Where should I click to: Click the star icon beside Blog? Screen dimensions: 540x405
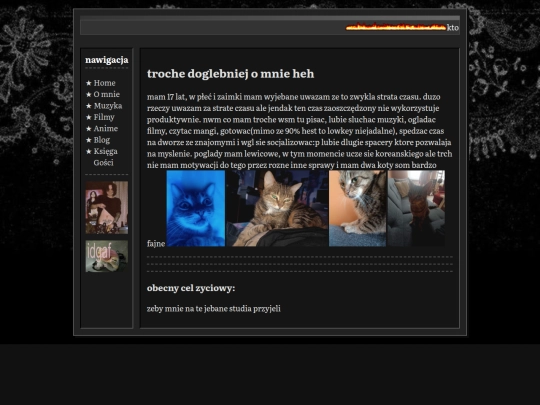(x=89, y=140)
